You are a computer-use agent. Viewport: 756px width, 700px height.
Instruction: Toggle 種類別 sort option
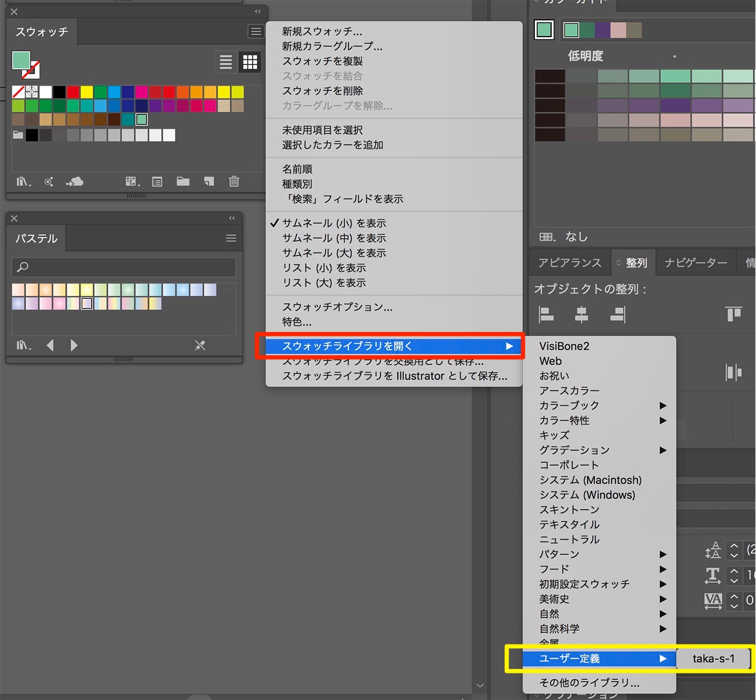coord(394,184)
